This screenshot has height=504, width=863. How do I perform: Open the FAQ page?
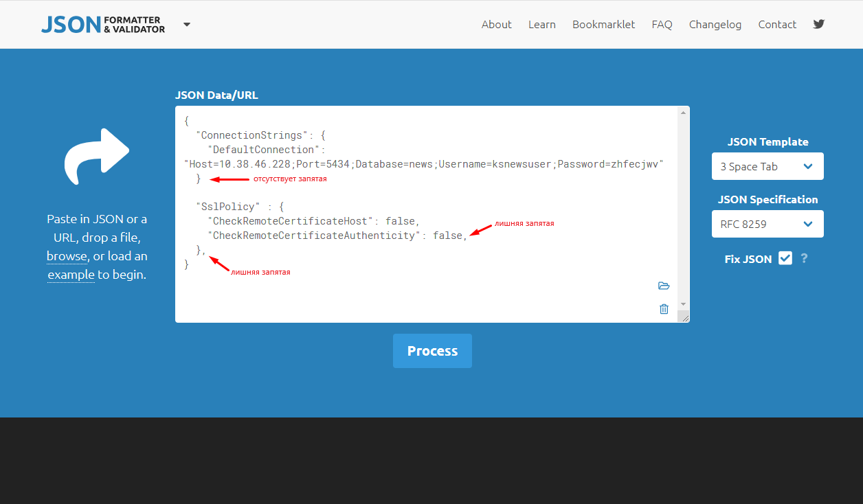tap(662, 24)
